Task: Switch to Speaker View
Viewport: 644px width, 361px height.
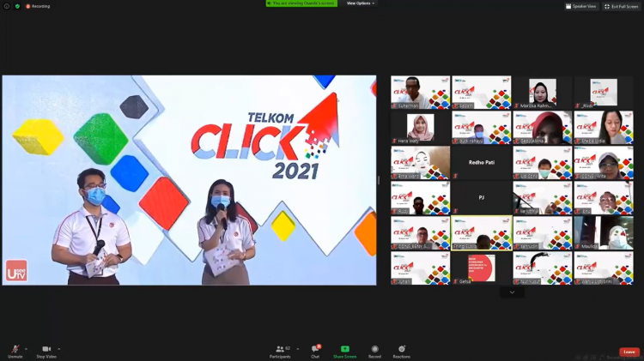Action: pos(581,6)
